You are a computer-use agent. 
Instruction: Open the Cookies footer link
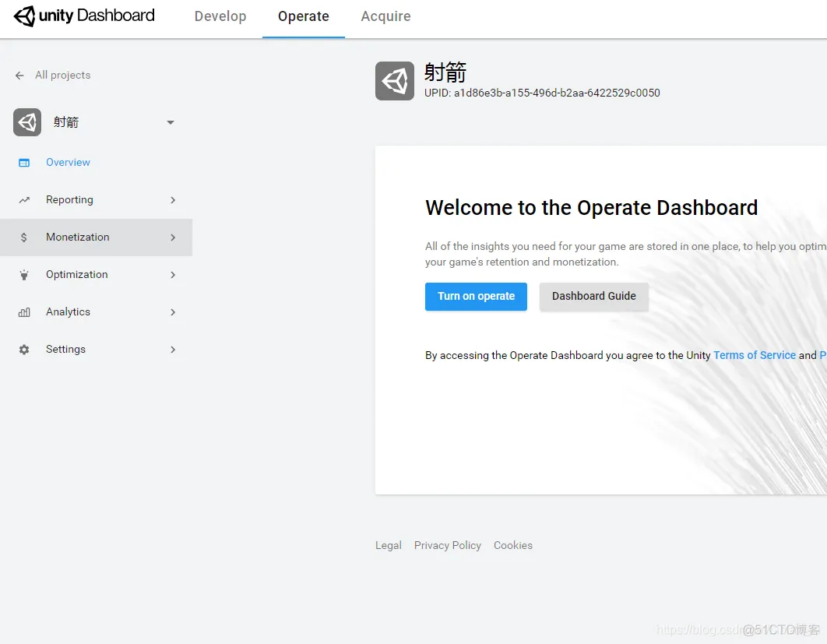[x=512, y=545]
